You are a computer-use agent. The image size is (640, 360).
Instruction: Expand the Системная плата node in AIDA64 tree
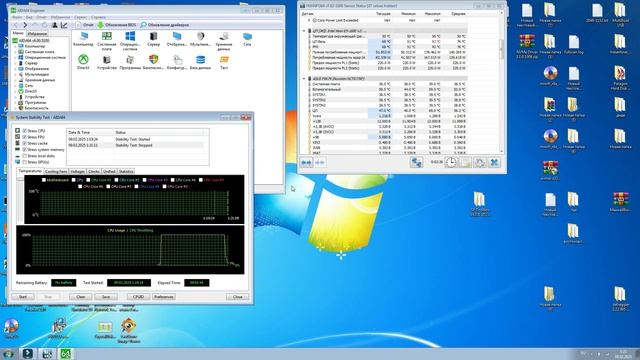point(16,52)
